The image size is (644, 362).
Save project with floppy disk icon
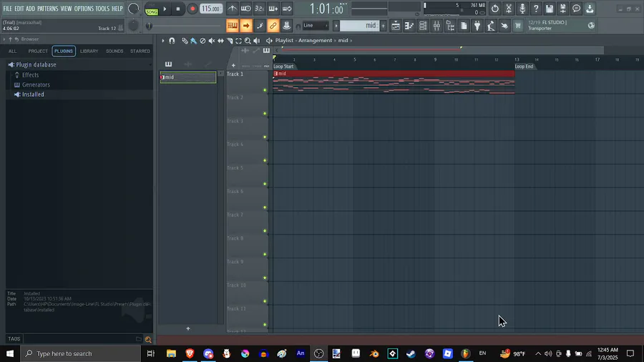tap(549, 9)
